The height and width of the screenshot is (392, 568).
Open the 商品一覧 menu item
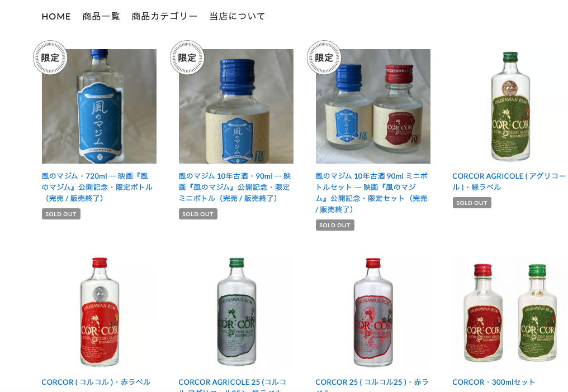click(101, 16)
